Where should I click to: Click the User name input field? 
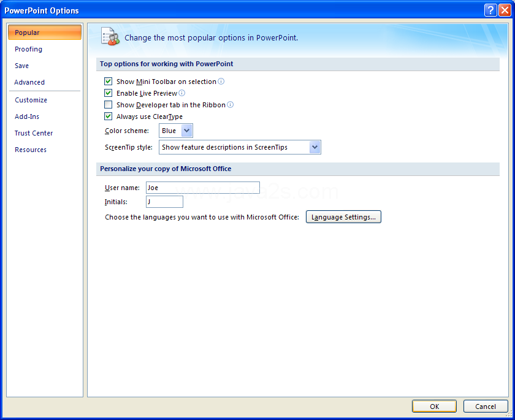tap(203, 188)
